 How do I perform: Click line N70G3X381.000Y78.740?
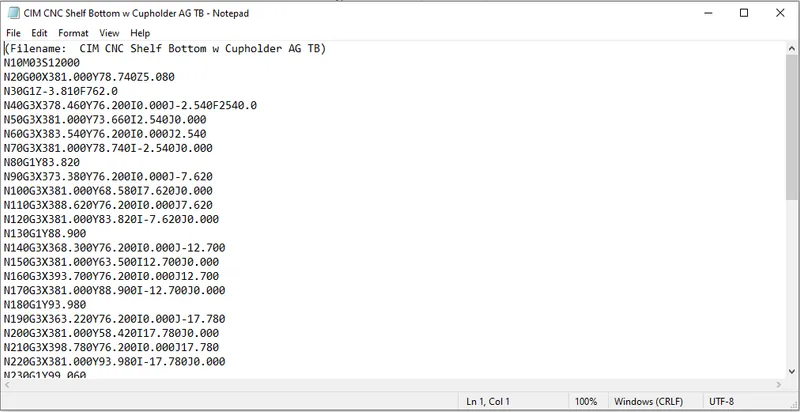tap(108, 148)
